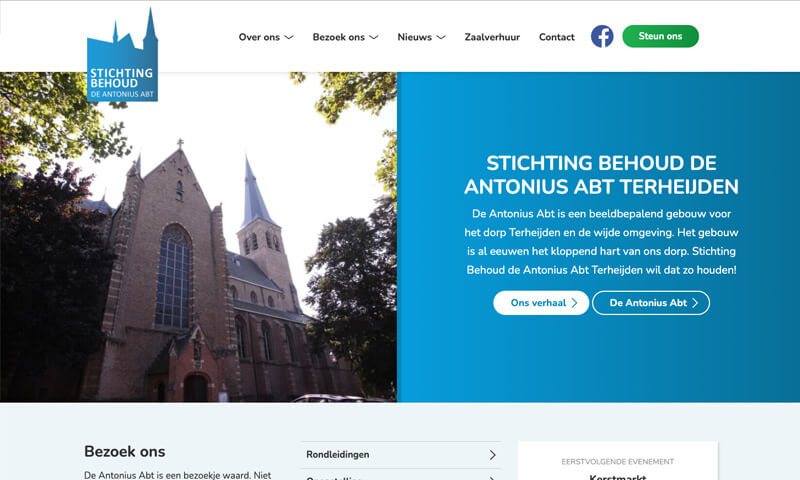The height and width of the screenshot is (480, 800).
Task: Select the Kerstmarkt upcoming event title
Action: [618, 477]
